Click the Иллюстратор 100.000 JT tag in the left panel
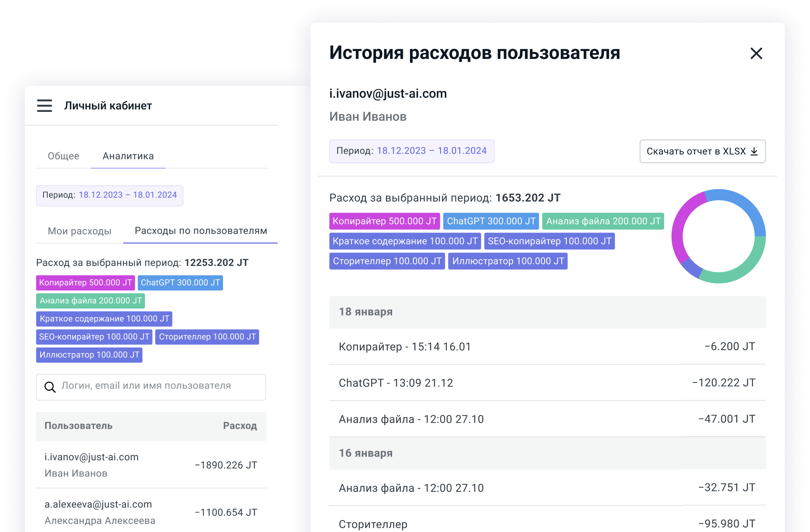 click(89, 355)
